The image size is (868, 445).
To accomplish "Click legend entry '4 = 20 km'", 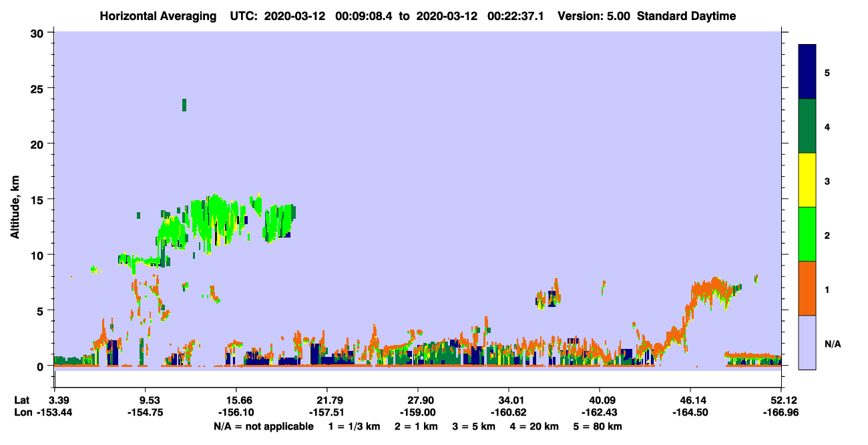I will (x=533, y=426).
